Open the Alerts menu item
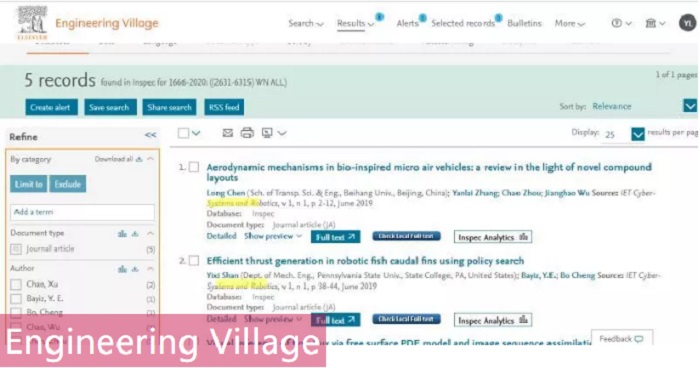Image resolution: width=700 pixels, height=368 pixels. 408,23
